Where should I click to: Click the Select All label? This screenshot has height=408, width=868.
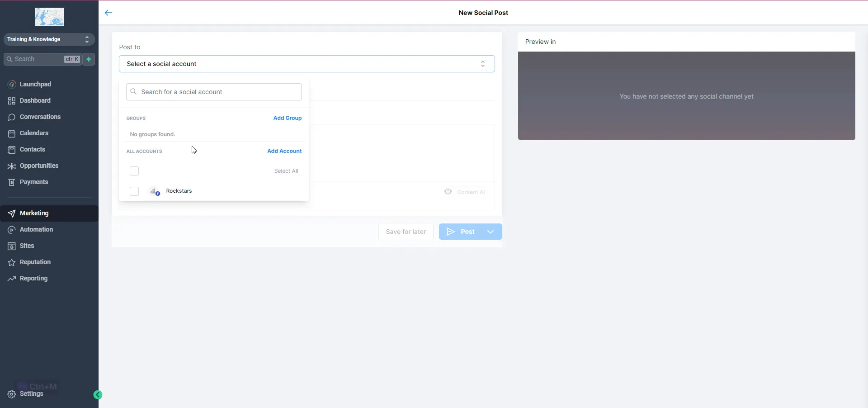pyautogui.click(x=286, y=171)
